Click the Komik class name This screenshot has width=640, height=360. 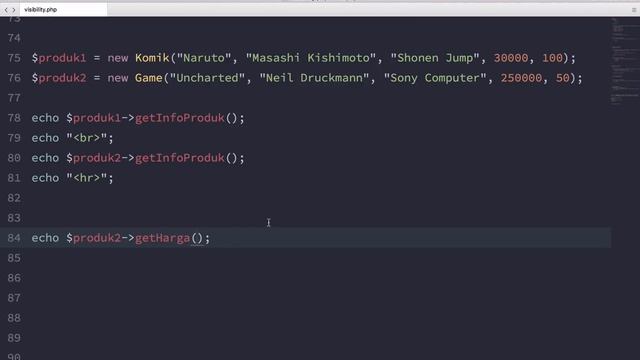tap(152, 58)
